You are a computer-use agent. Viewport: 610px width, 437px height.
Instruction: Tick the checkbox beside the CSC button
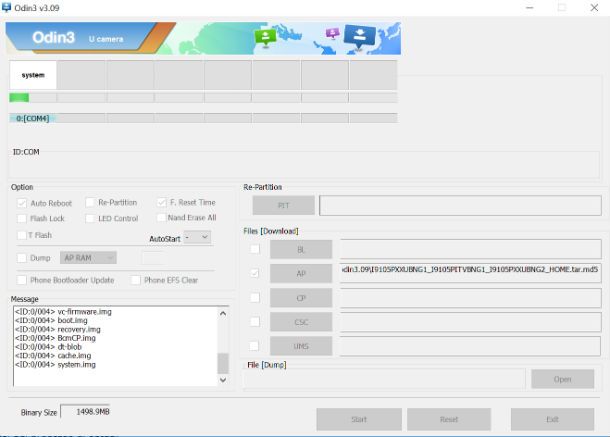pos(255,322)
